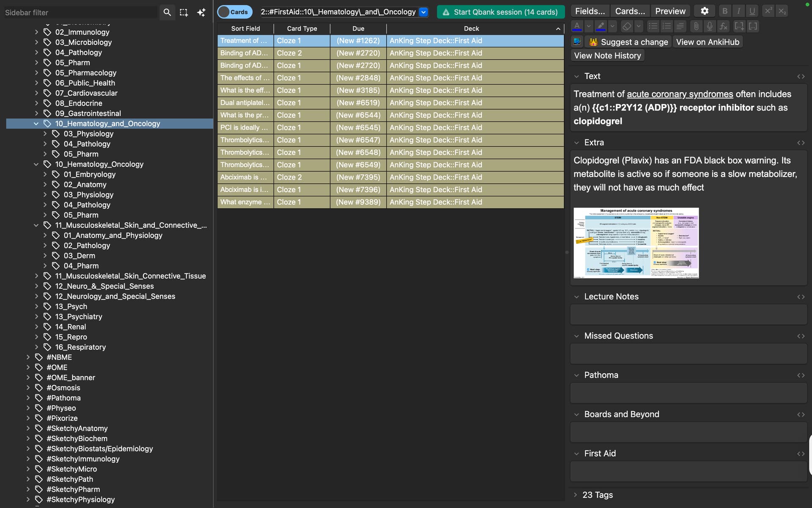Toggle italic formatting
This screenshot has width=812, height=508.
[739, 11]
